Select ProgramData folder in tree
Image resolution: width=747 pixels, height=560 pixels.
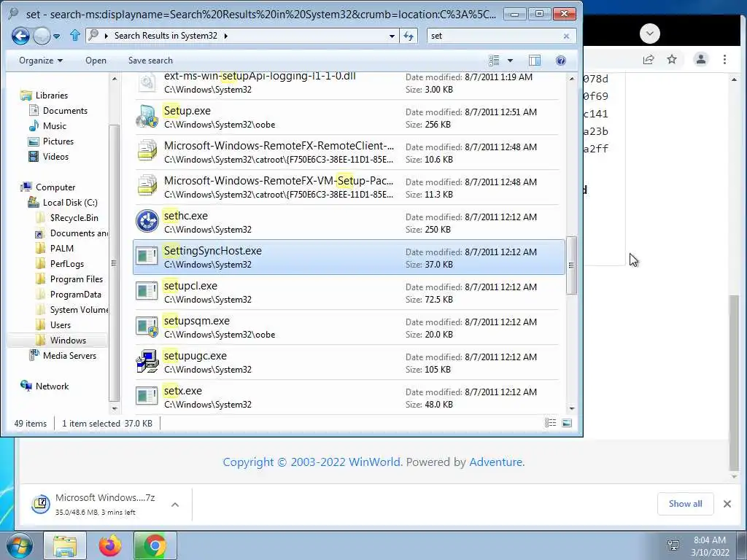(x=75, y=295)
